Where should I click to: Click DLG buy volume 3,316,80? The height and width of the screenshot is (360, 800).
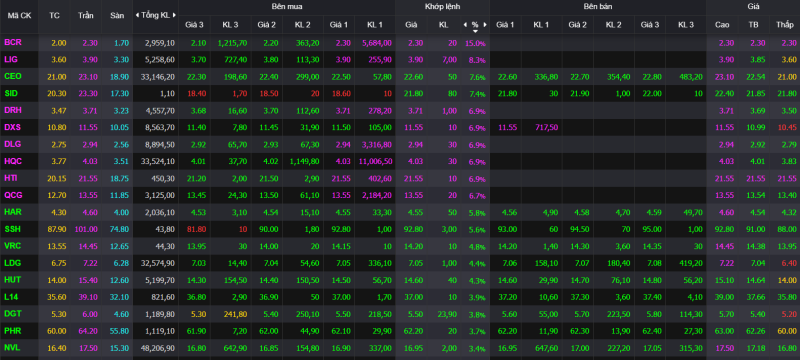click(x=377, y=145)
